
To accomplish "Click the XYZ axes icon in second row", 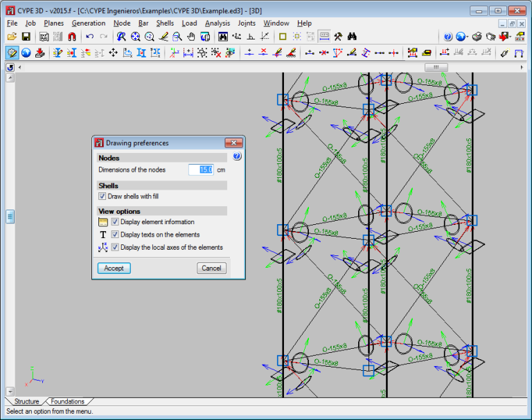I will click(x=175, y=53).
